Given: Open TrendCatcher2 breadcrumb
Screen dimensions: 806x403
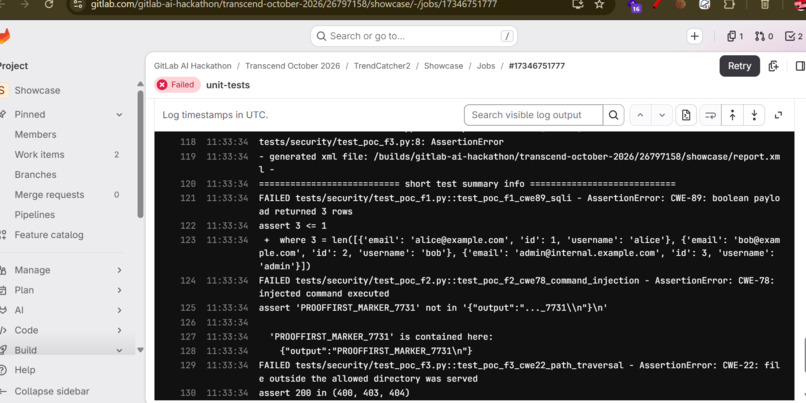Looking at the screenshot, I should point(382,66).
